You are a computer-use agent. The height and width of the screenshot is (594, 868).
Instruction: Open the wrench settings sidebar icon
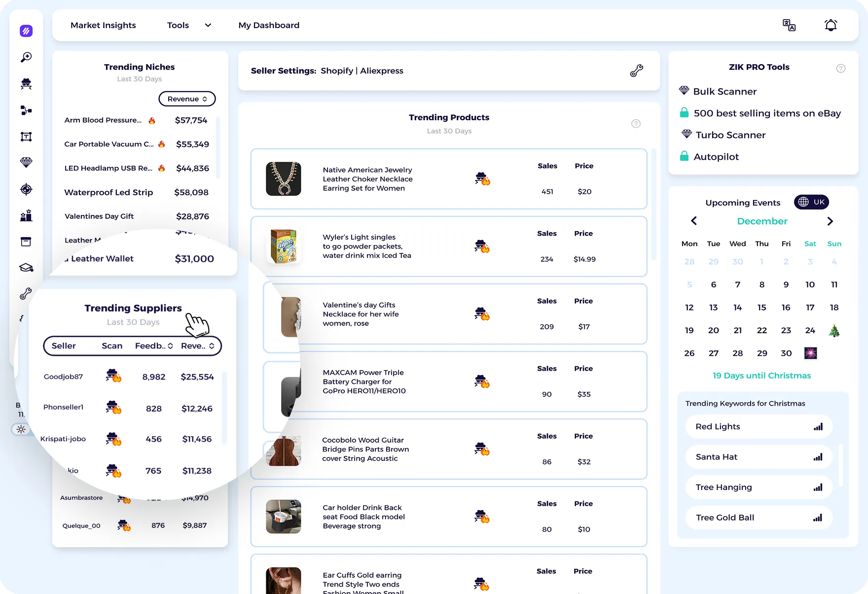click(26, 294)
